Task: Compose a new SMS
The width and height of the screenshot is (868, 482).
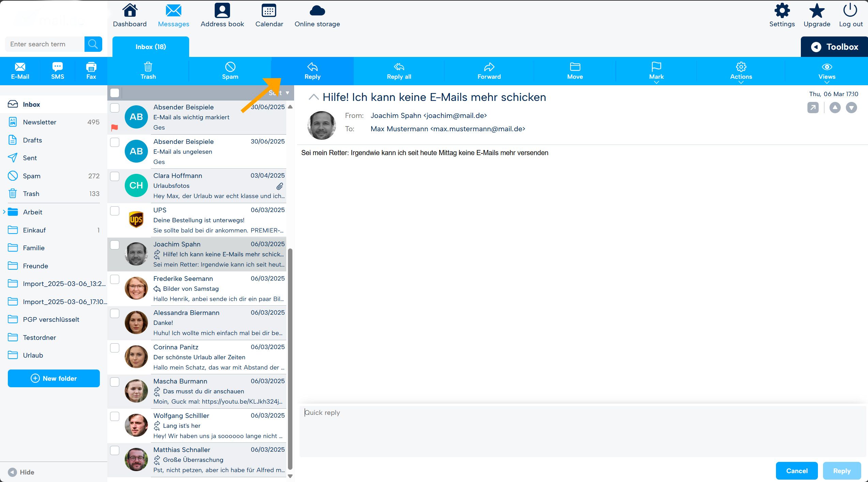Action: tap(58, 71)
